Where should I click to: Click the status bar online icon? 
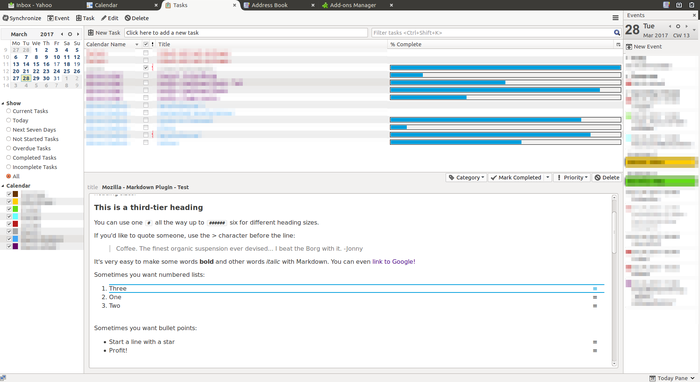[x=3, y=378]
